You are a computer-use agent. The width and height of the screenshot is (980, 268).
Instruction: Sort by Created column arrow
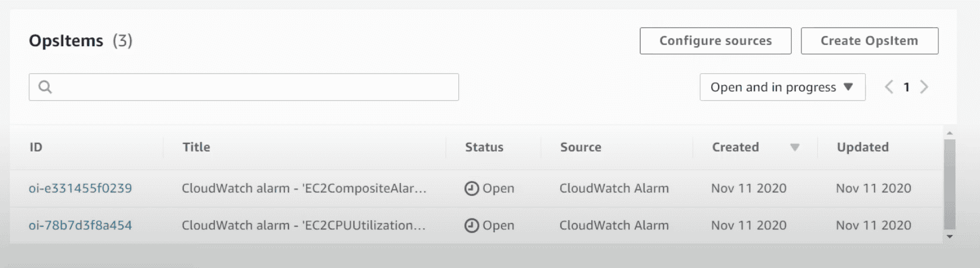(794, 147)
